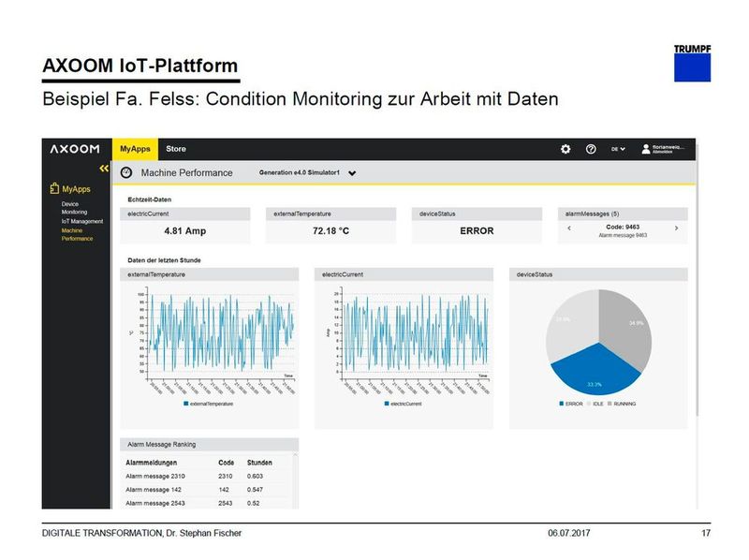Select row Alarm message 2310

tap(208, 477)
